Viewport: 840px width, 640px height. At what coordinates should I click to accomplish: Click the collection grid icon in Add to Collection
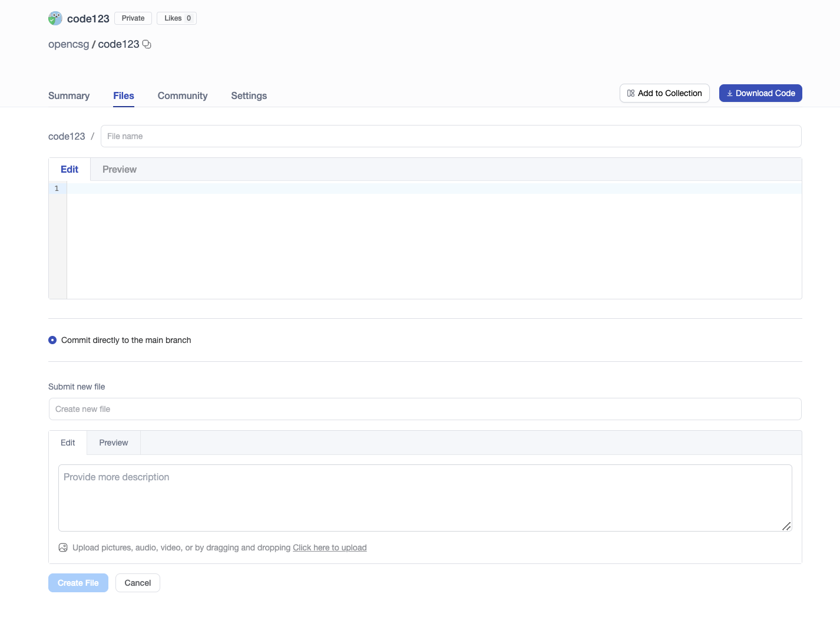click(630, 93)
